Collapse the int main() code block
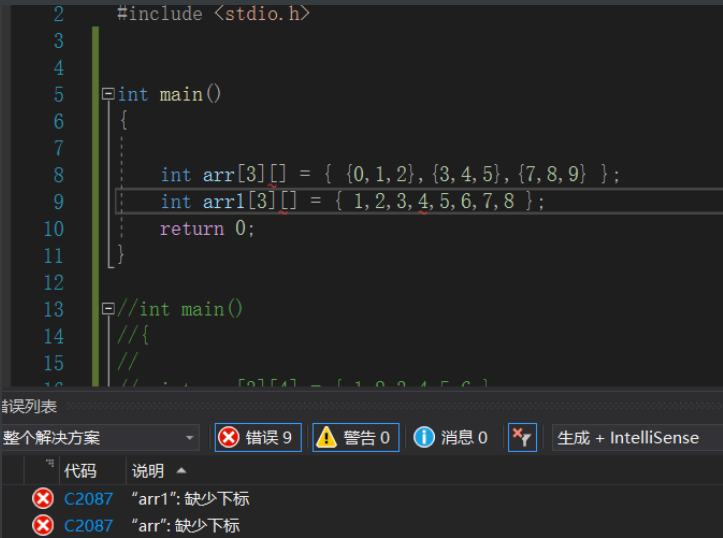 pos(108,94)
